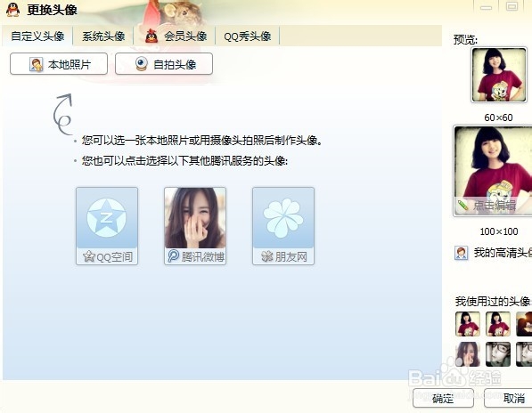
Task: Click the 我的高清头像 person icon
Action: [x=461, y=253]
